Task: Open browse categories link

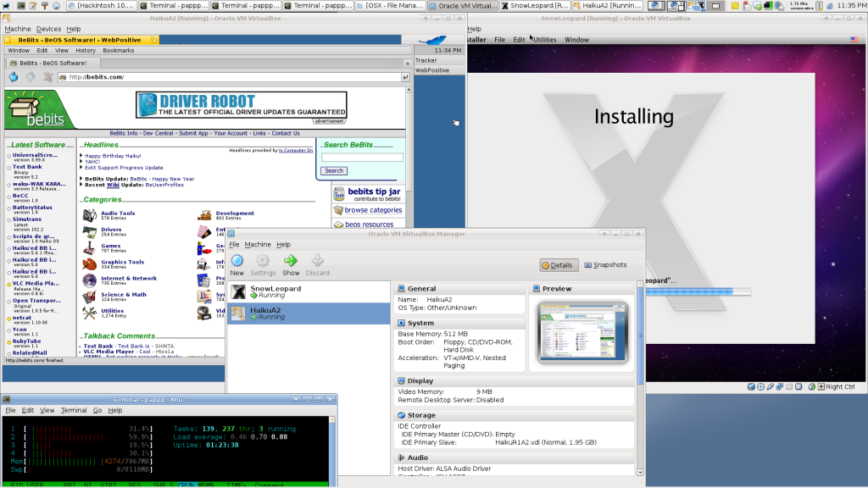Action: pyautogui.click(x=373, y=210)
